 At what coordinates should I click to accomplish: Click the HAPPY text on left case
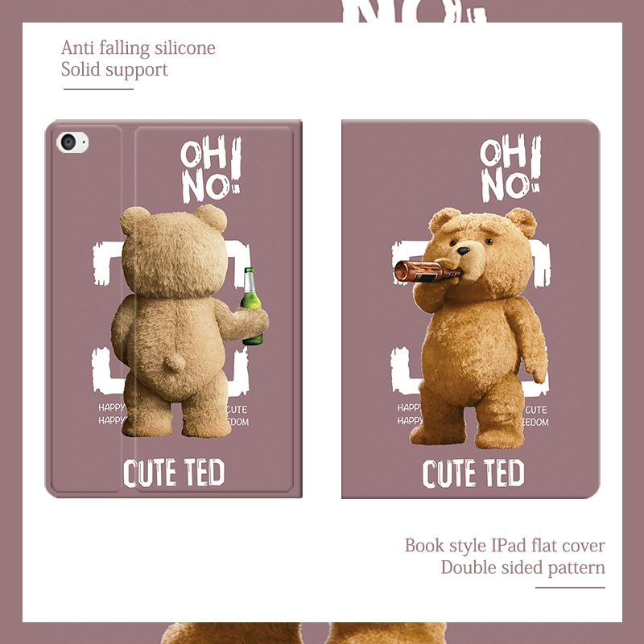coord(111,407)
